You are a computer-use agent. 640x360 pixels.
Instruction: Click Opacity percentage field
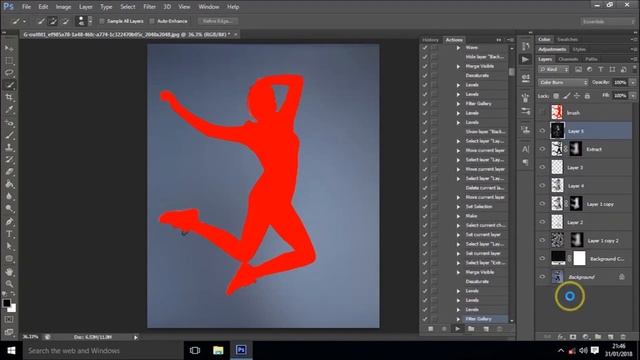coord(620,82)
